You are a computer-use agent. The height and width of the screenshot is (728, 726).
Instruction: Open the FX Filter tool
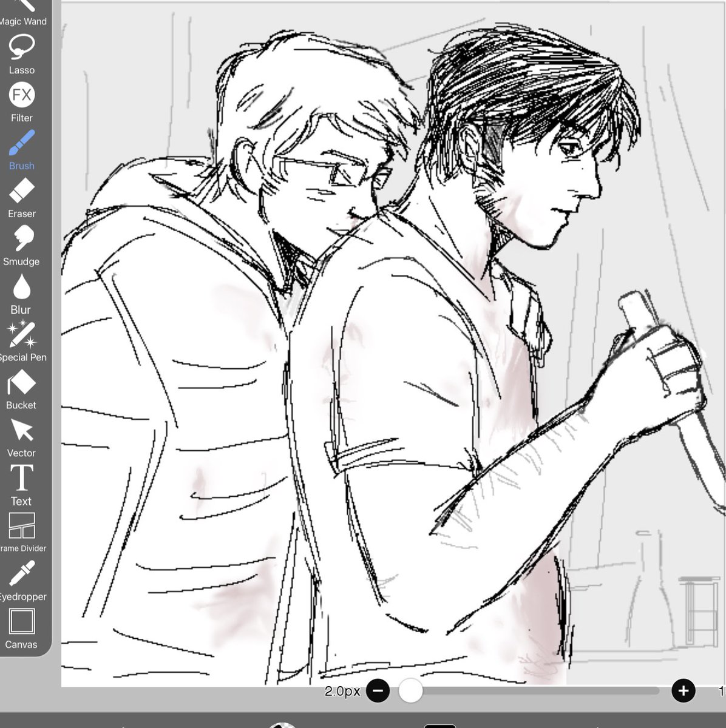tap(22, 102)
